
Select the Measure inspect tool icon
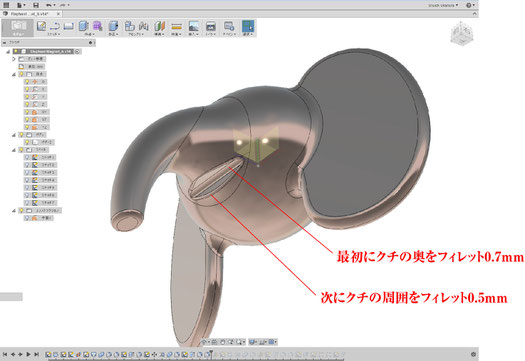coord(176,26)
